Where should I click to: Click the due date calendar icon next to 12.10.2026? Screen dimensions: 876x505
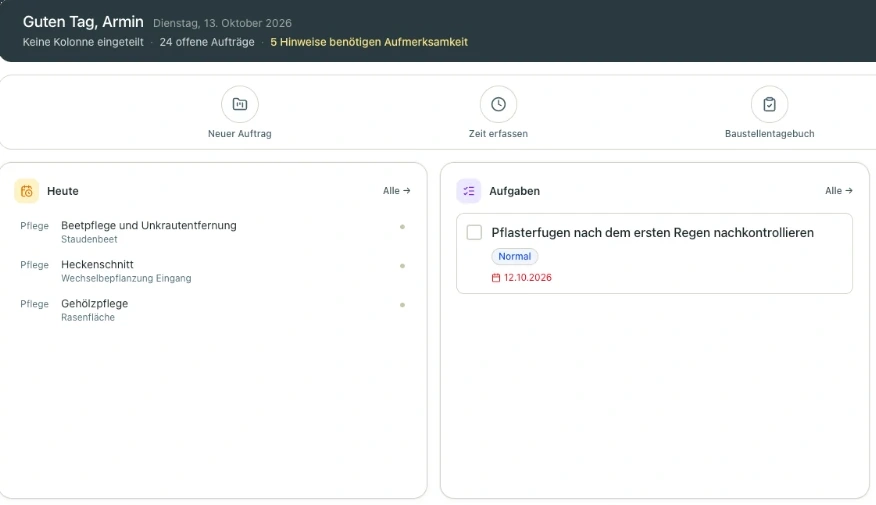tap(496, 278)
